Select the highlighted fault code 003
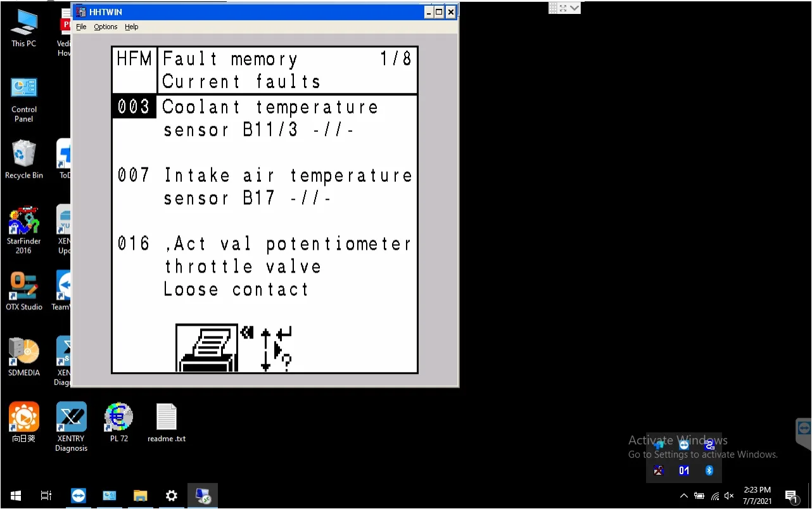The width and height of the screenshot is (812, 509). coord(134,106)
